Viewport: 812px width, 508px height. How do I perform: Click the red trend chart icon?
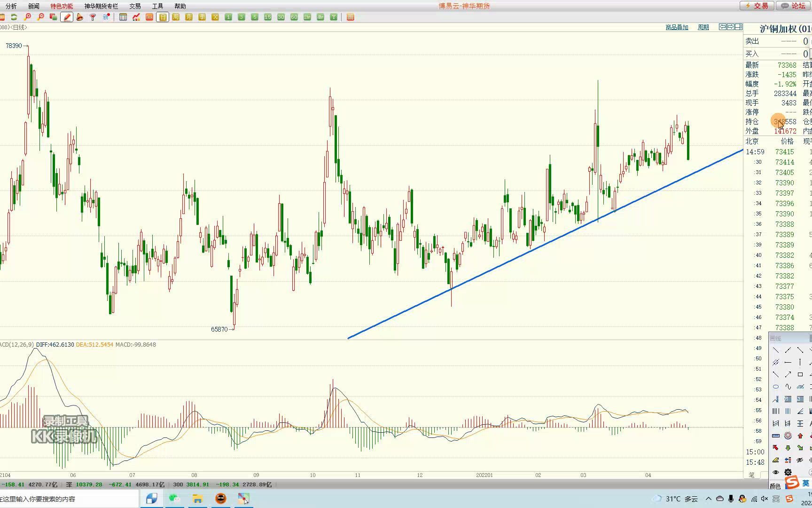(136, 17)
